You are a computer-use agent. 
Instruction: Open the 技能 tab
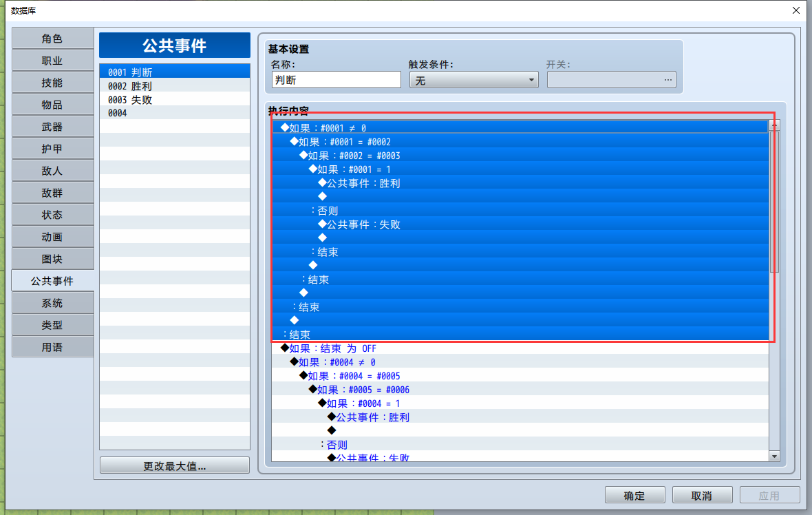click(52, 83)
